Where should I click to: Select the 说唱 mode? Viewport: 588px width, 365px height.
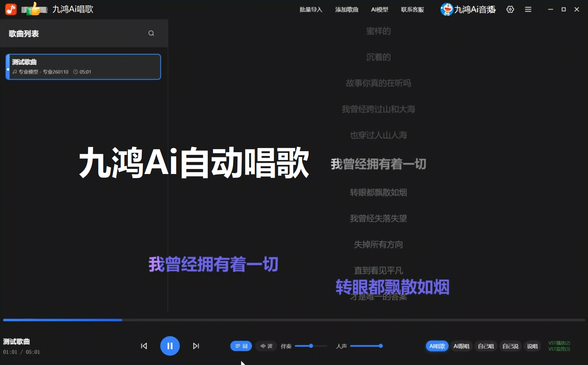tap(532, 346)
